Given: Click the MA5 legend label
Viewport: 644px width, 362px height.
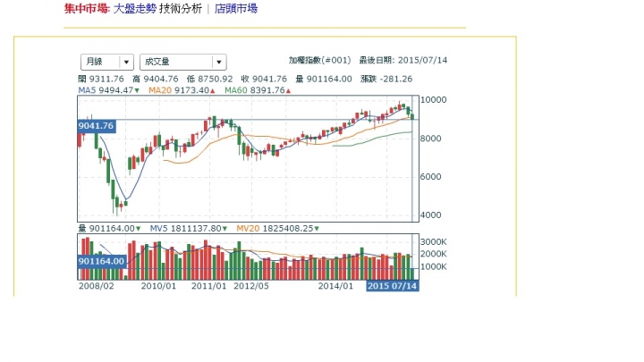Looking at the screenshot, I should click(x=87, y=90).
